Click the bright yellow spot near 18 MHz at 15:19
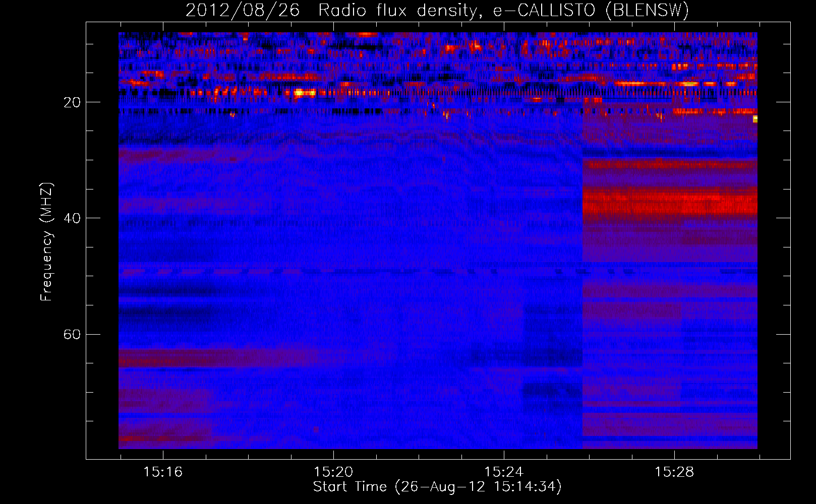Screen dimensions: 816x504 click(x=305, y=92)
